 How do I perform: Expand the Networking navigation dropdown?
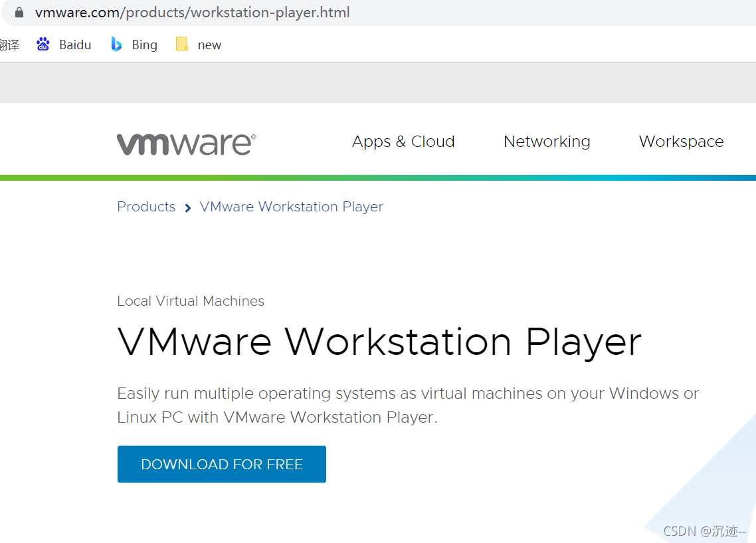547,142
